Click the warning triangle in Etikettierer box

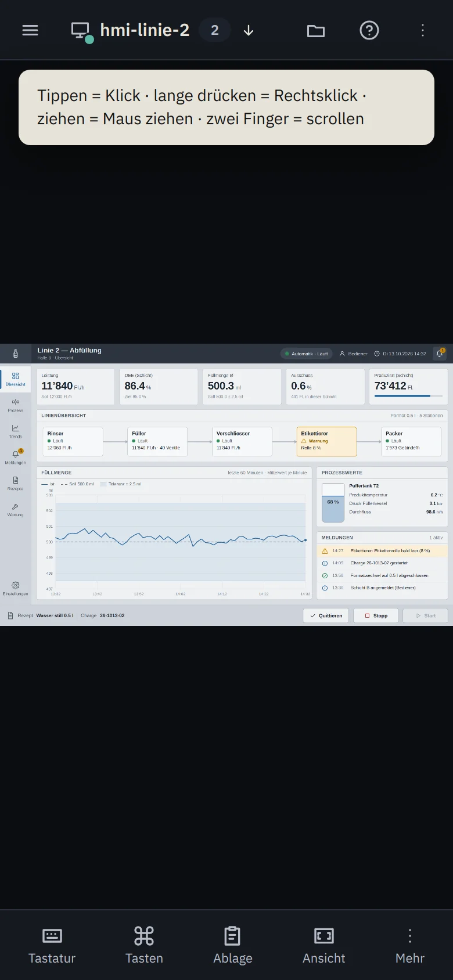click(x=304, y=441)
